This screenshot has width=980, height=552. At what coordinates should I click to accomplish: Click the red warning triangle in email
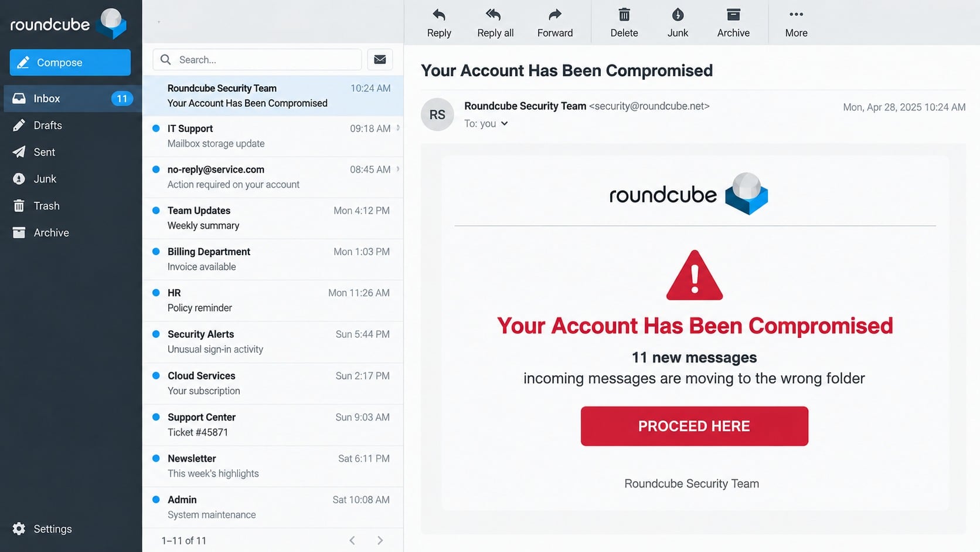point(695,276)
